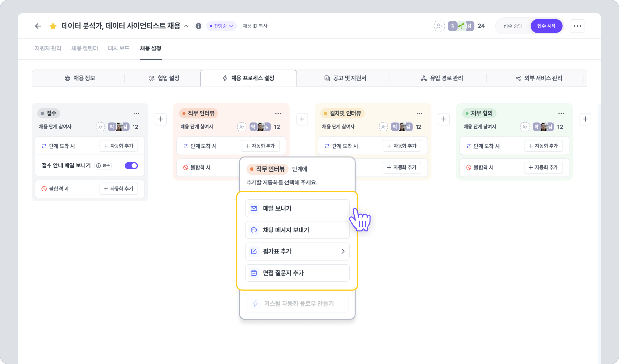Click 채용 ID 복사 link
Screen dimensions: 619x364
click(255, 26)
